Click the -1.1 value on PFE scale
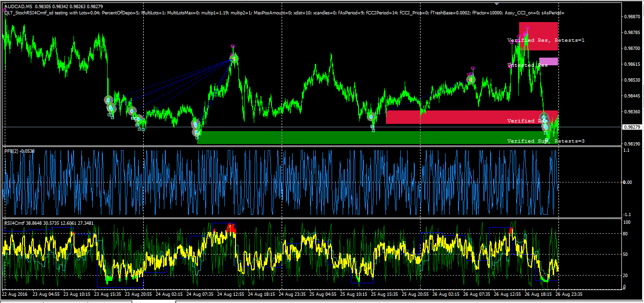Image resolution: width=644 pixels, height=303 pixels. point(627,214)
